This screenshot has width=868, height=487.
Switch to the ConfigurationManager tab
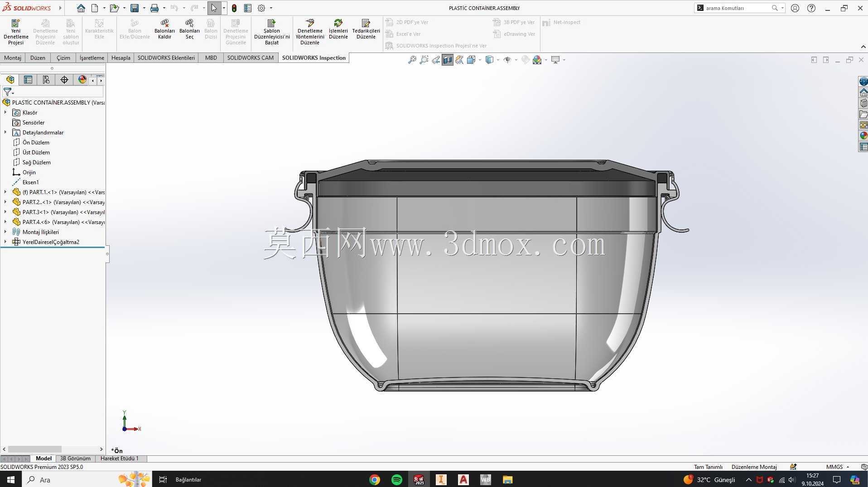[x=46, y=80]
